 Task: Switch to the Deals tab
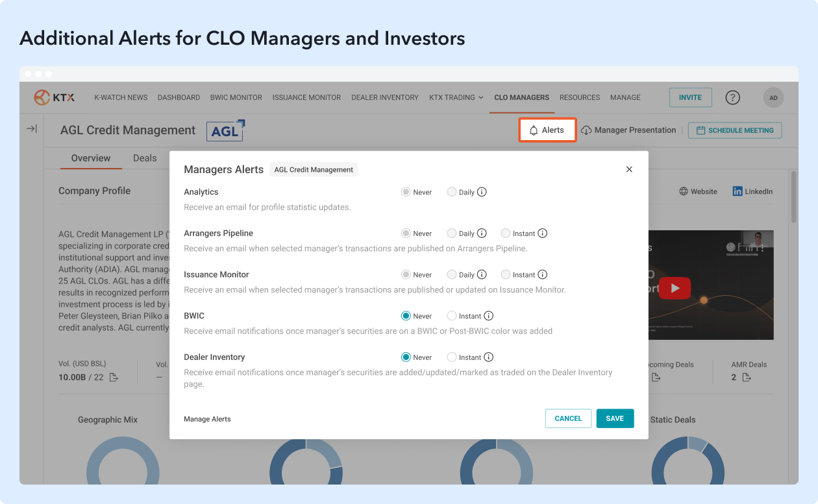(145, 158)
